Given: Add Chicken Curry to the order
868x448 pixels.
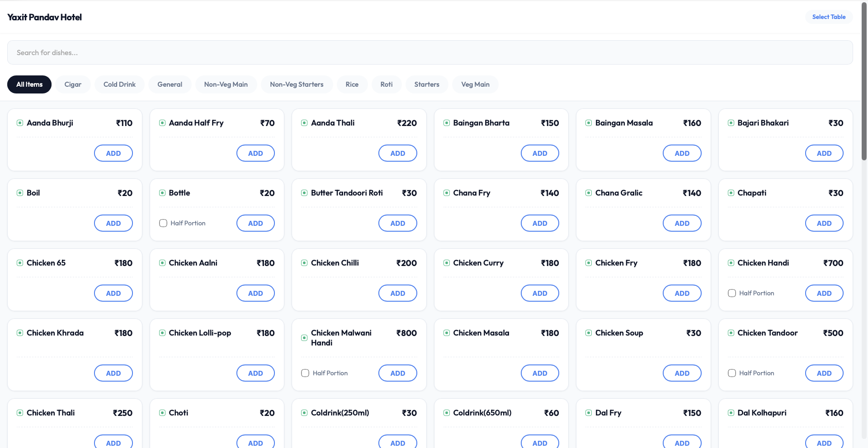Looking at the screenshot, I should (x=540, y=293).
